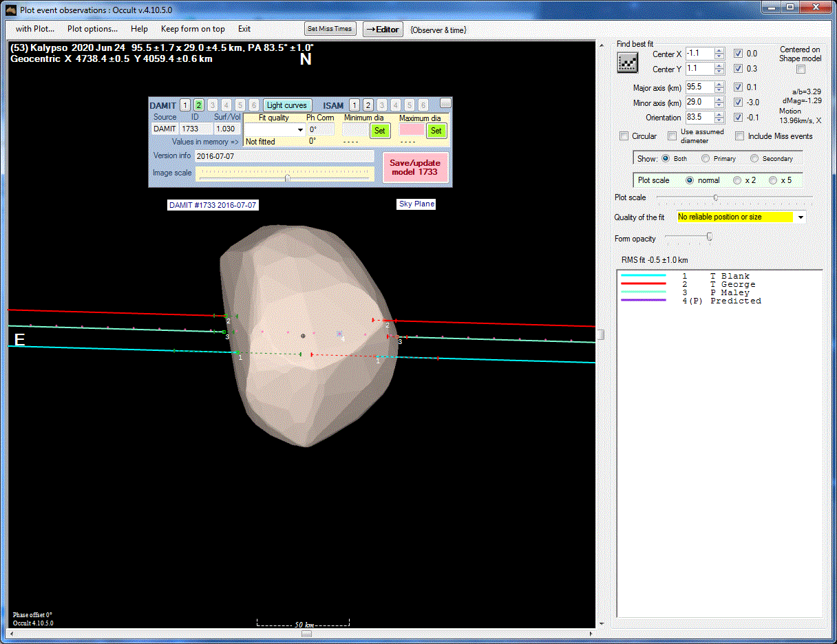Select DAMIT model number 1

[185, 105]
